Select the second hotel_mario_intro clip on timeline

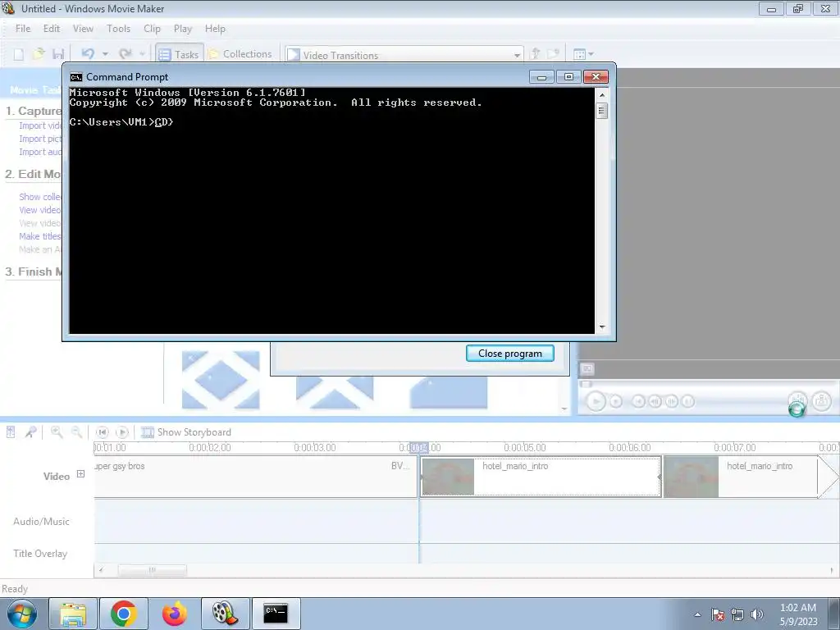point(741,477)
